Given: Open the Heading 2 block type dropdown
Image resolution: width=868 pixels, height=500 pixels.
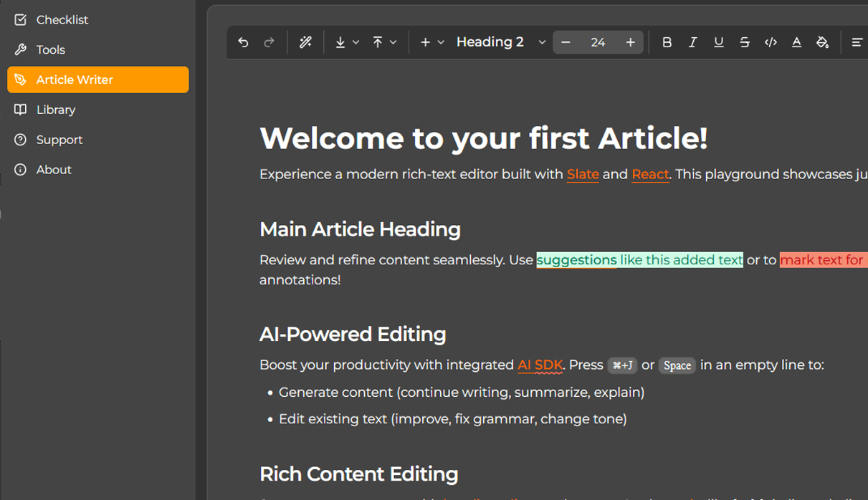Looking at the screenshot, I should 501,42.
